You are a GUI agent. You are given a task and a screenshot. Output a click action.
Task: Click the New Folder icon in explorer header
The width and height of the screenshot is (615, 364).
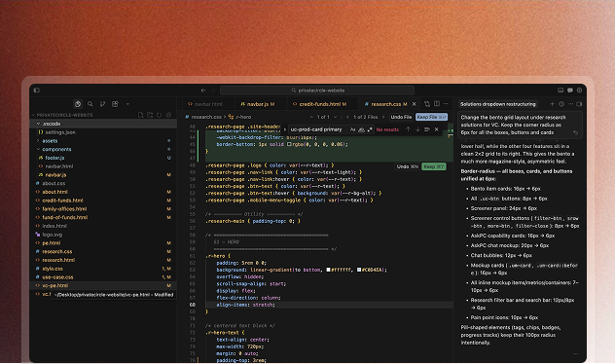[x=150, y=115]
